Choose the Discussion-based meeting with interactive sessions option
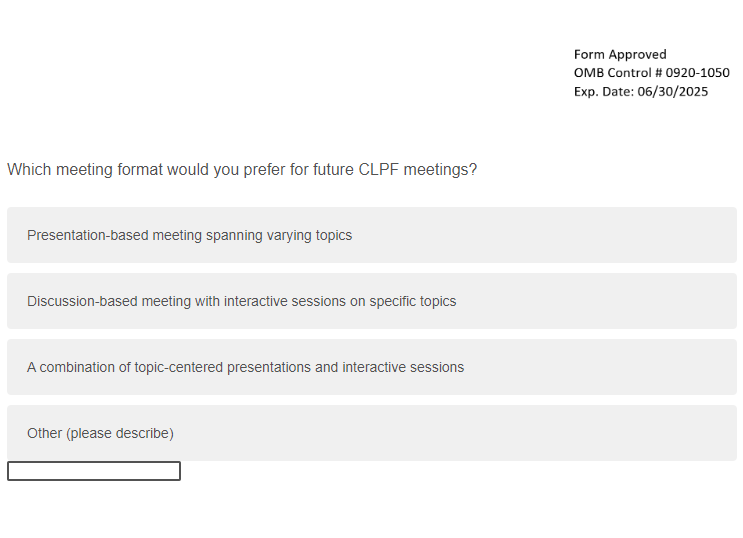This screenshot has width=743, height=538. click(371, 301)
